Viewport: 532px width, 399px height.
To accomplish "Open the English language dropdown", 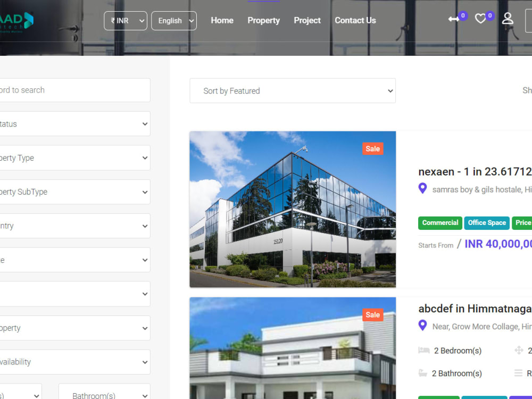I will coord(174,21).
